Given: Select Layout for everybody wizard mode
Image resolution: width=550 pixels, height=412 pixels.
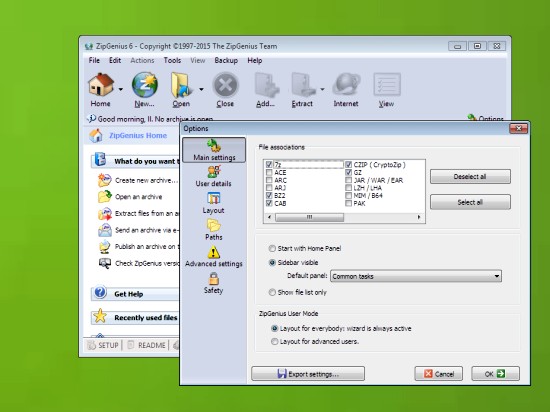Looking at the screenshot, I should click(x=274, y=329).
